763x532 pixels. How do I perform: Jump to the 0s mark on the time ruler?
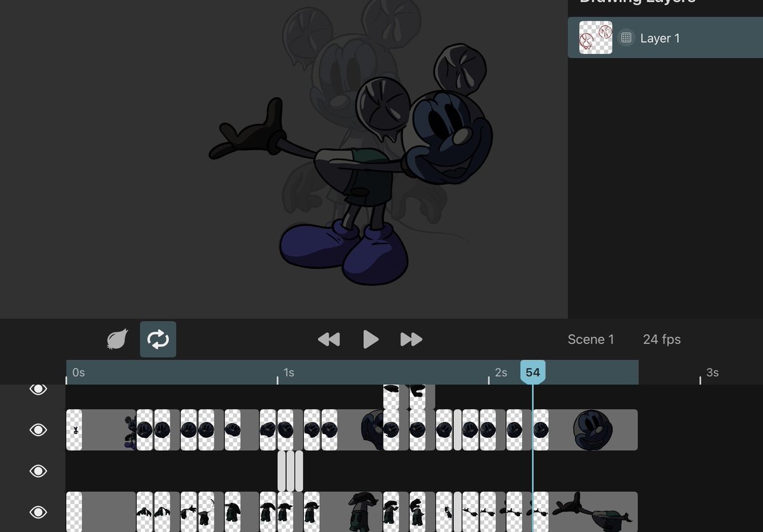[78, 372]
